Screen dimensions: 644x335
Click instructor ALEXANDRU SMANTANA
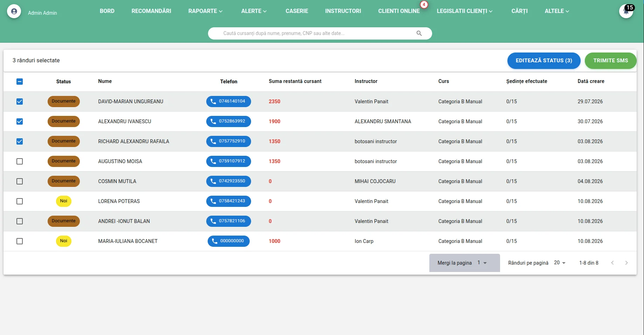pyautogui.click(x=383, y=121)
